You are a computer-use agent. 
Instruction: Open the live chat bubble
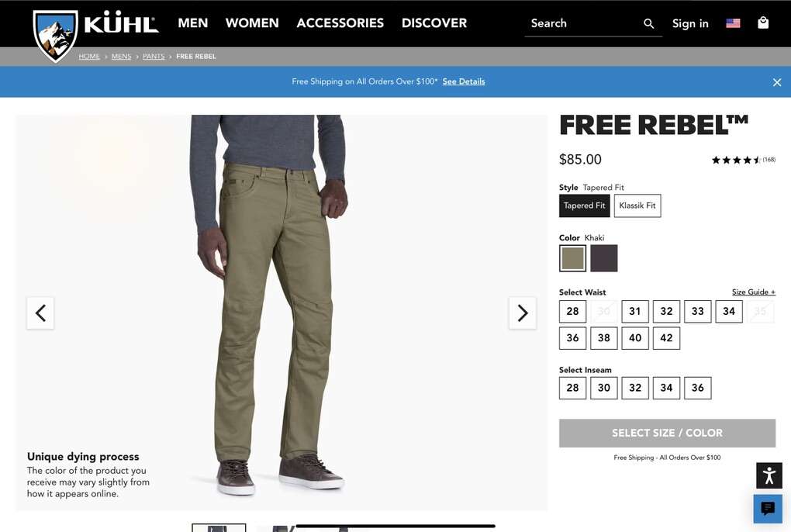(x=768, y=508)
